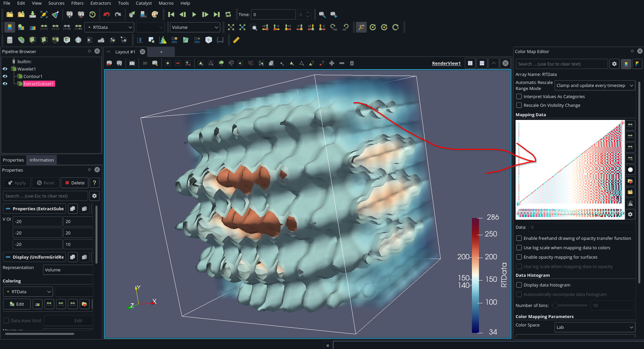This screenshot has width=644, height=349.
Task: Enable log scale when mapping data to colors
Action: (x=519, y=248)
